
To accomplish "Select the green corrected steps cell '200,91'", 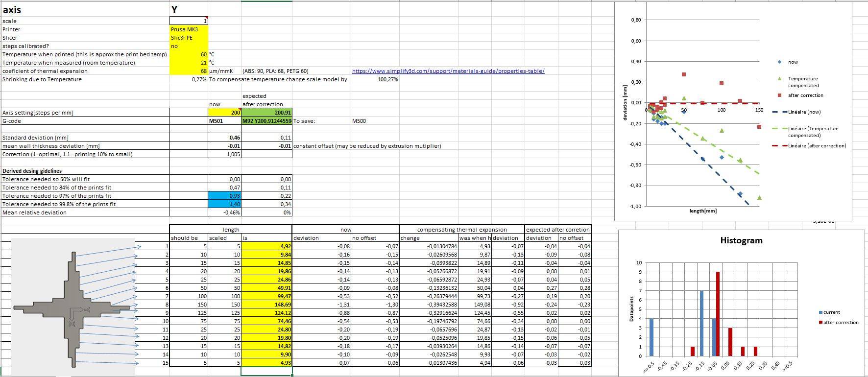I will [x=266, y=113].
